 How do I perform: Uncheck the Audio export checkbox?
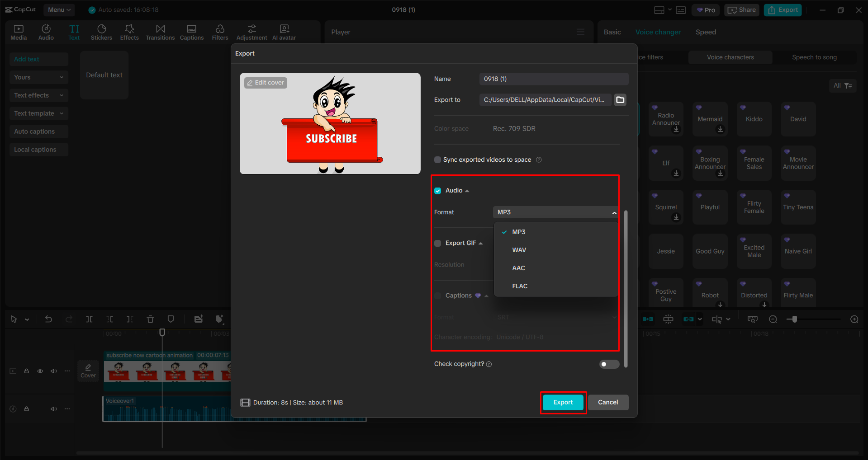[437, 191]
